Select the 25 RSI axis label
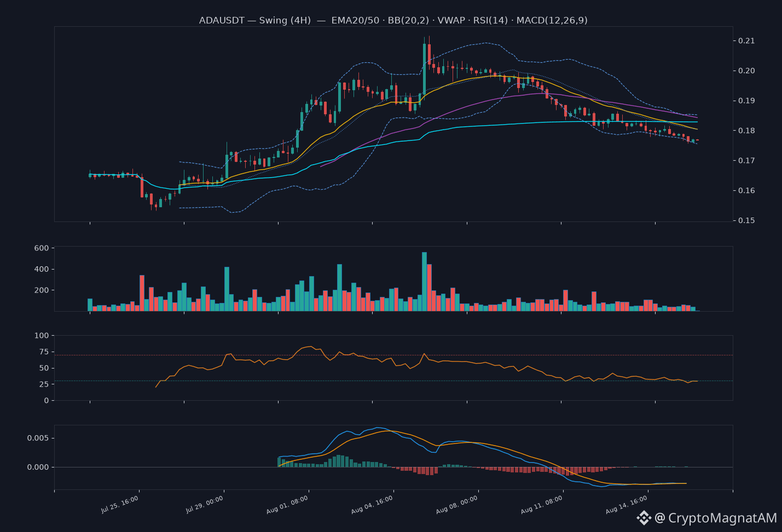The height and width of the screenshot is (532, 782). tap(44, 384)
